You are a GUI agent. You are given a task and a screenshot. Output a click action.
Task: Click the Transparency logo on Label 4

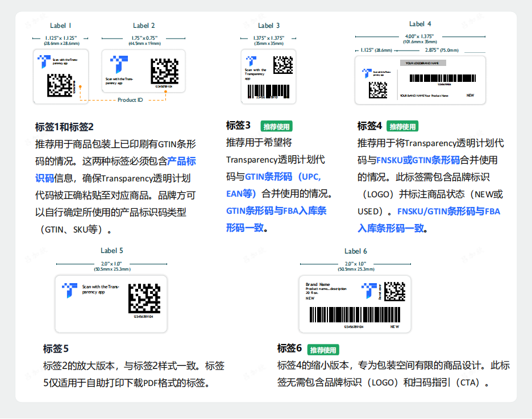coord(367,73)
